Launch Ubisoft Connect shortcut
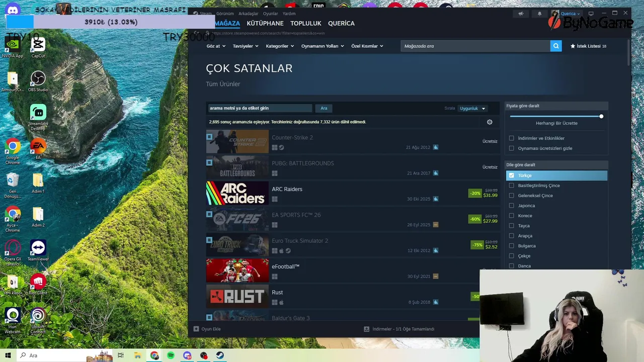 point(38,321)
